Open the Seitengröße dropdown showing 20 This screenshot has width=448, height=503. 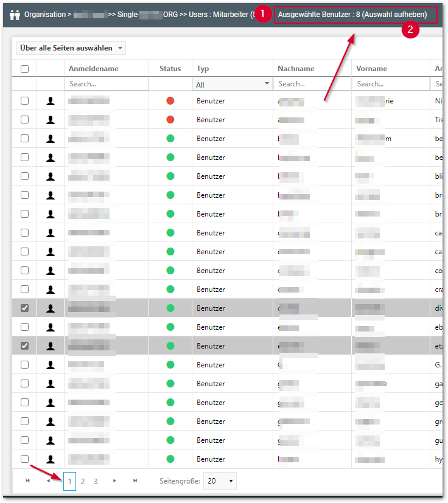[x=220, y=481]
